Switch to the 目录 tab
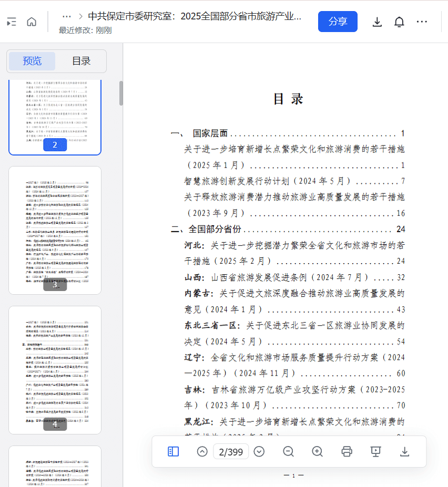This screenshot has width=448, height=487. (82, 61)
